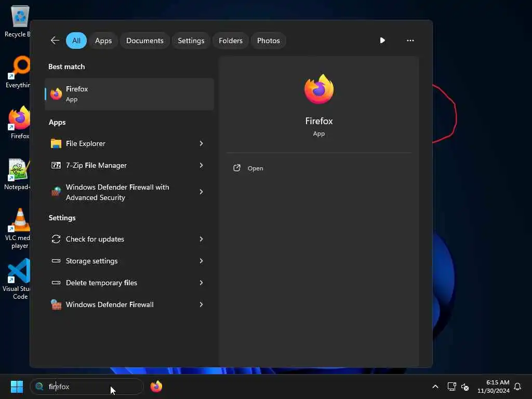532x399 pixels.
Task: Select Windows Defender Firewall with Advanced Security
Action: point(129,192)
